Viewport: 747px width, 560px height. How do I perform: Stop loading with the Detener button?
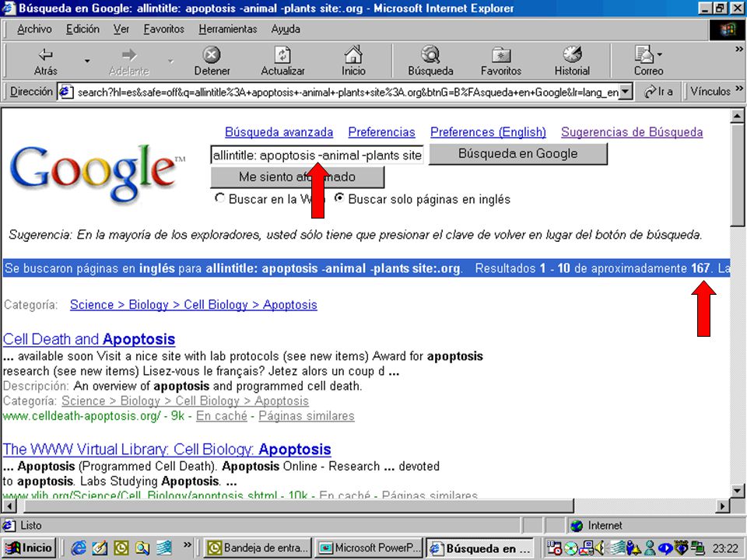tap(212, 61)
